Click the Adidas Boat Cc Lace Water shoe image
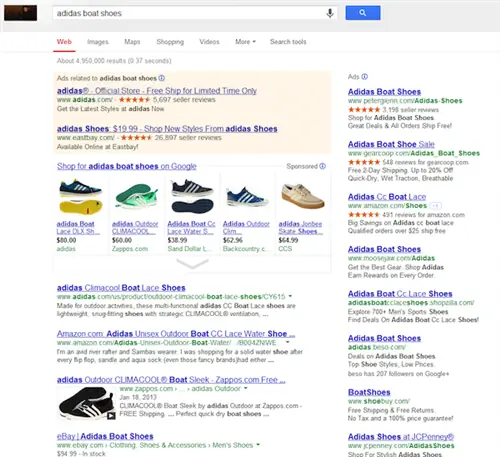 point(192,197)
